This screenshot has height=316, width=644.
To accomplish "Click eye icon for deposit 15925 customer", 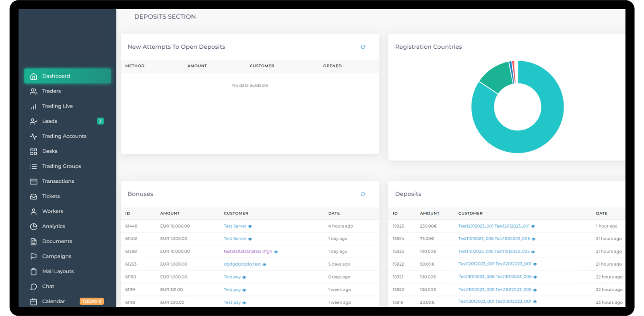I will coord(533,227).
